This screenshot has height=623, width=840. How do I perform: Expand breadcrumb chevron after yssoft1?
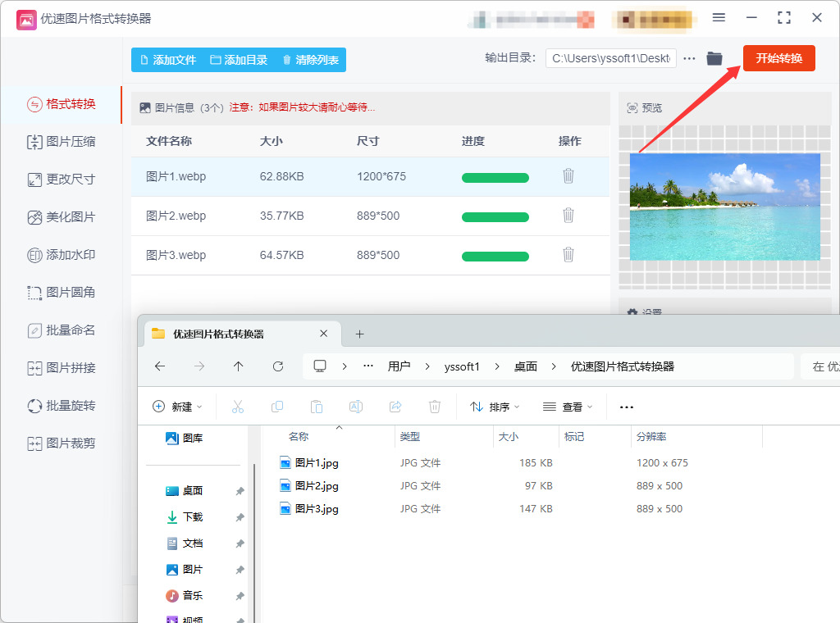click(x=497, y=366)
